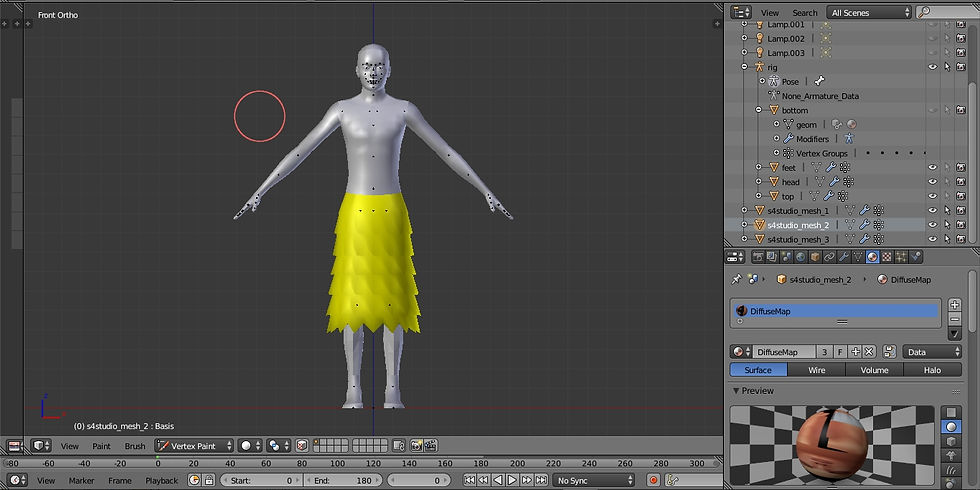
Task: Collapse the bottom object tree item
Action: pyautogui.click(x=759, y=110)
